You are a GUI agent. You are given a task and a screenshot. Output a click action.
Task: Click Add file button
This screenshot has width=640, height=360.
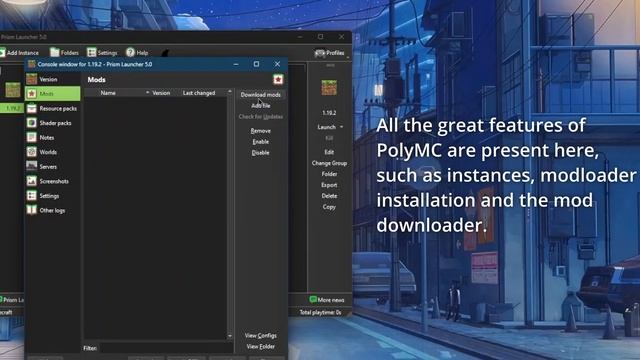(x=260, y=106)
